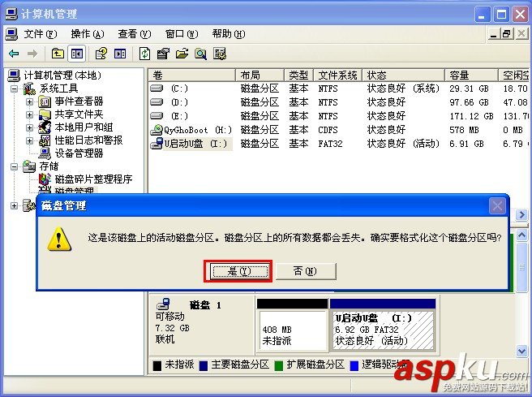Sort by the 布局 column header
The image size is (532, 397).
point(260,75)
